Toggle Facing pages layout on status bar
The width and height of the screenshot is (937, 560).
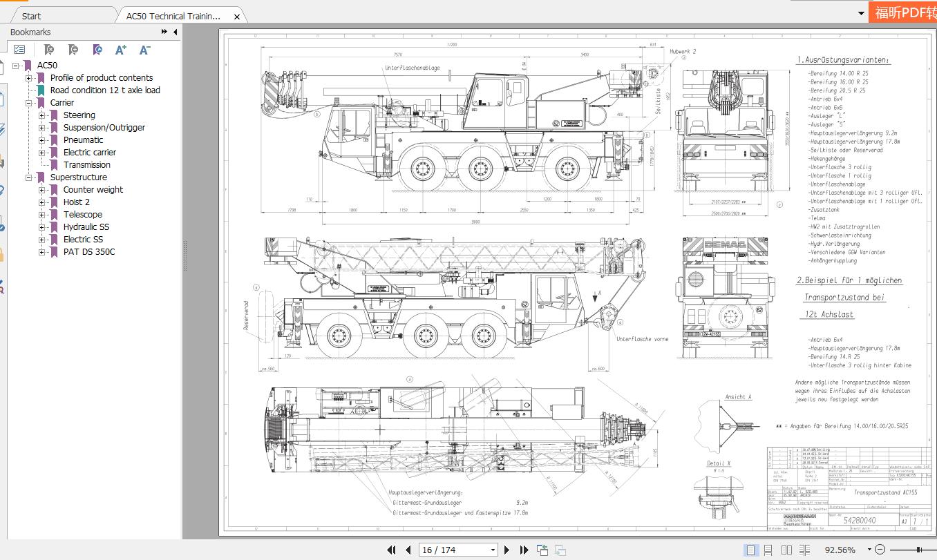[786, 550]
